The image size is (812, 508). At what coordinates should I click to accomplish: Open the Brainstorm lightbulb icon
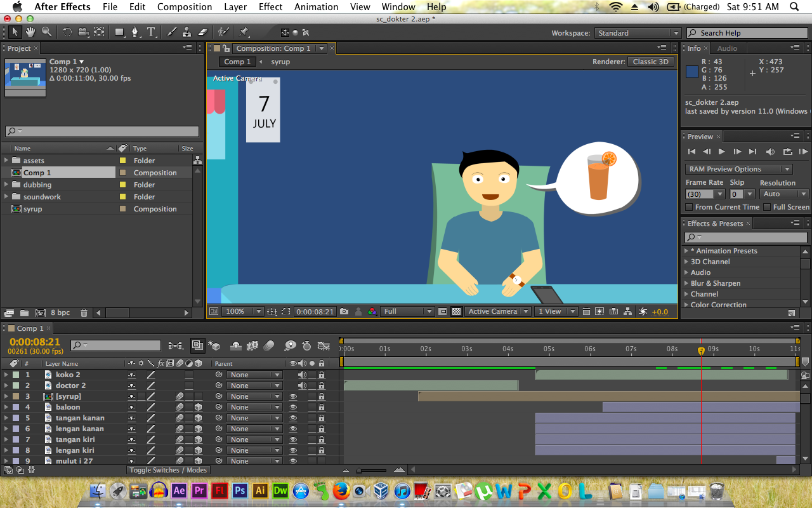(290, 346)
